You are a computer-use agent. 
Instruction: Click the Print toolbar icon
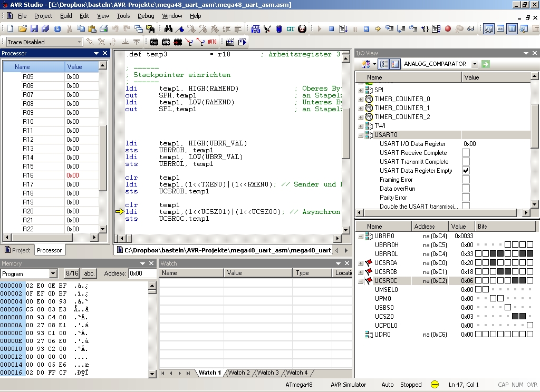pos(104,29)
